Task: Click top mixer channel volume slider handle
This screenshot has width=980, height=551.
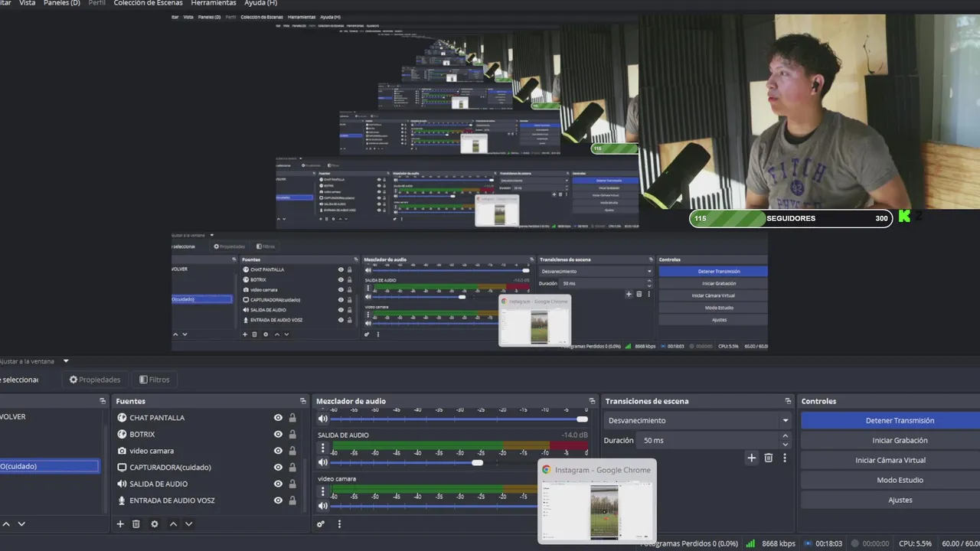Action: click(583, 419)
